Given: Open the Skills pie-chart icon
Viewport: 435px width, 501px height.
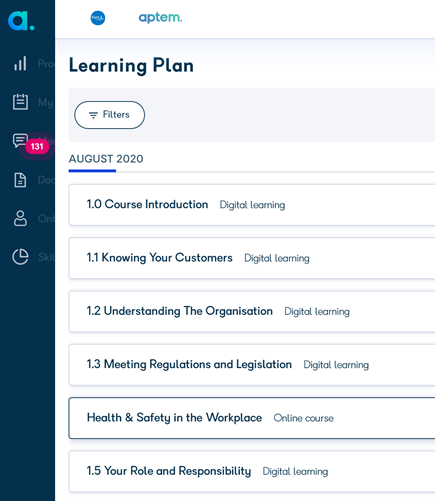Looking at the screenshot, I should (x=20, y=257).
